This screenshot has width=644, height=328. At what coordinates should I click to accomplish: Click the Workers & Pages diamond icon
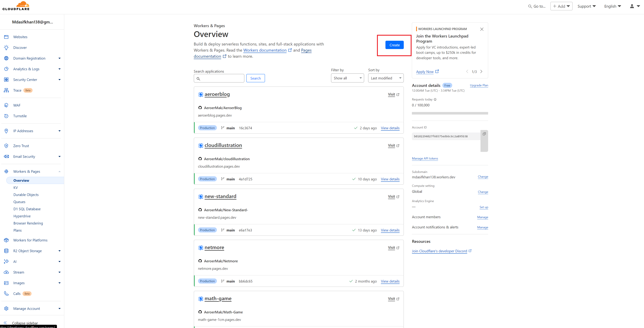(6, 172)
